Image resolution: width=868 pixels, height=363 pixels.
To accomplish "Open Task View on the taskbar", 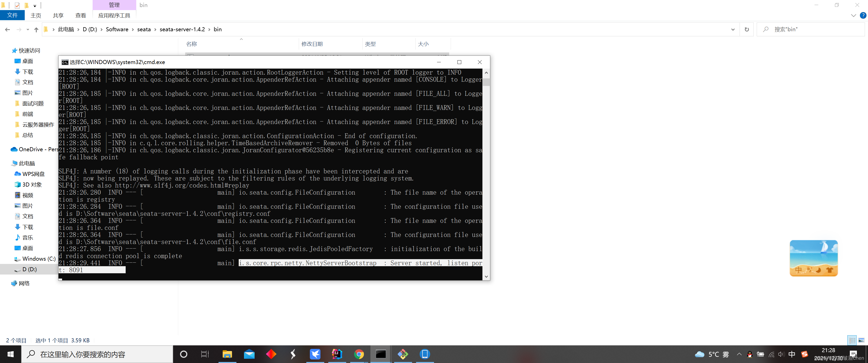I will point(205,354).
